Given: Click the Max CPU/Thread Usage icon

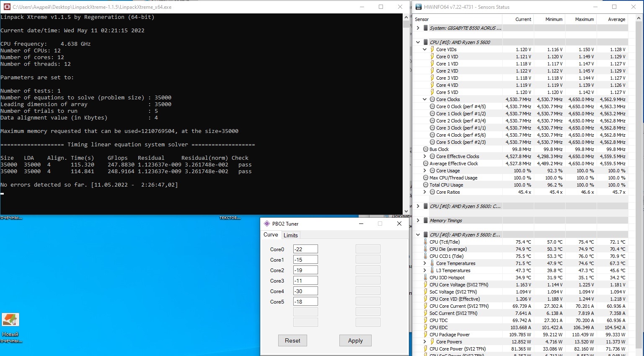Looking at the screenshot, I should point(426,178).
